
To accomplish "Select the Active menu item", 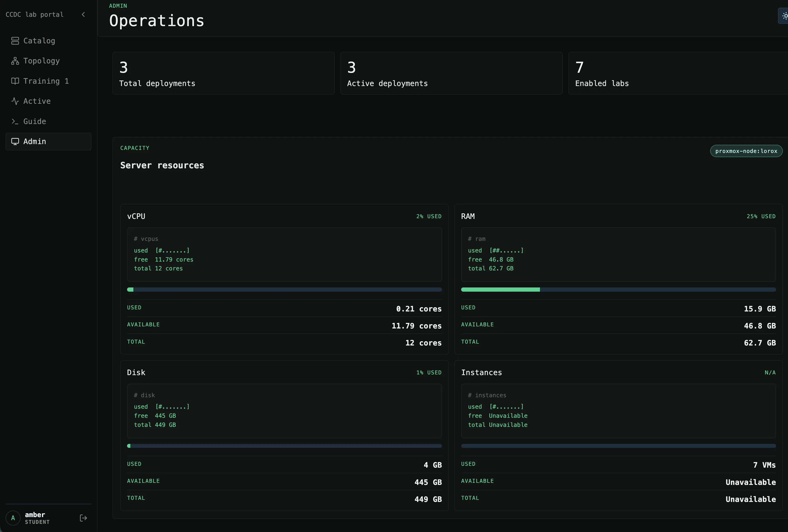I will click(48, 101).
